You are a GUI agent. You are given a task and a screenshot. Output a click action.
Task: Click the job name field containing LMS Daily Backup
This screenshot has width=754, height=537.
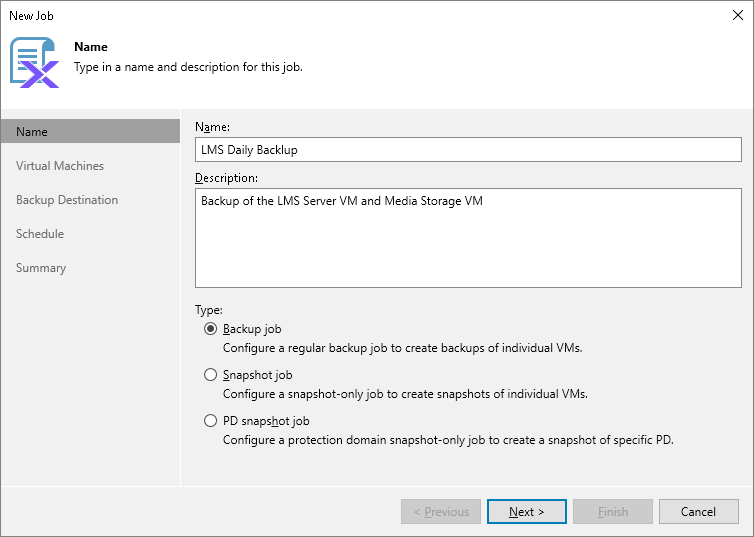[467, 150]
